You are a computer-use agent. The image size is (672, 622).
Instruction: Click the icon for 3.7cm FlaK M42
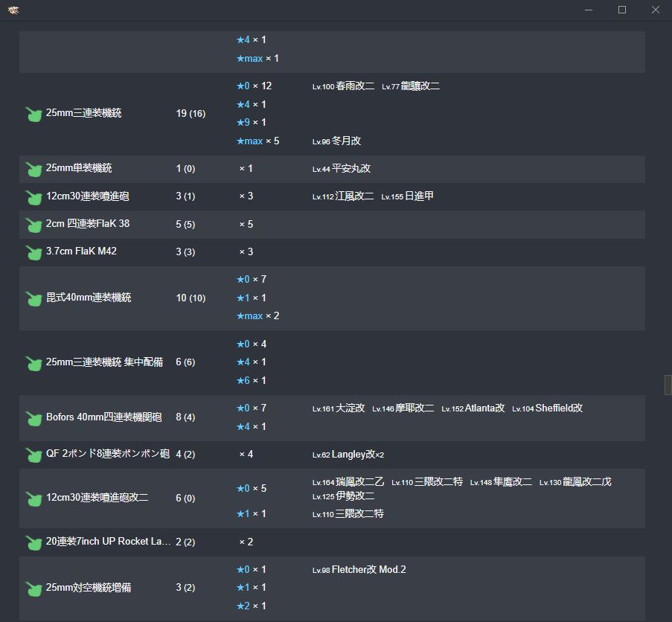click(33, 252)
